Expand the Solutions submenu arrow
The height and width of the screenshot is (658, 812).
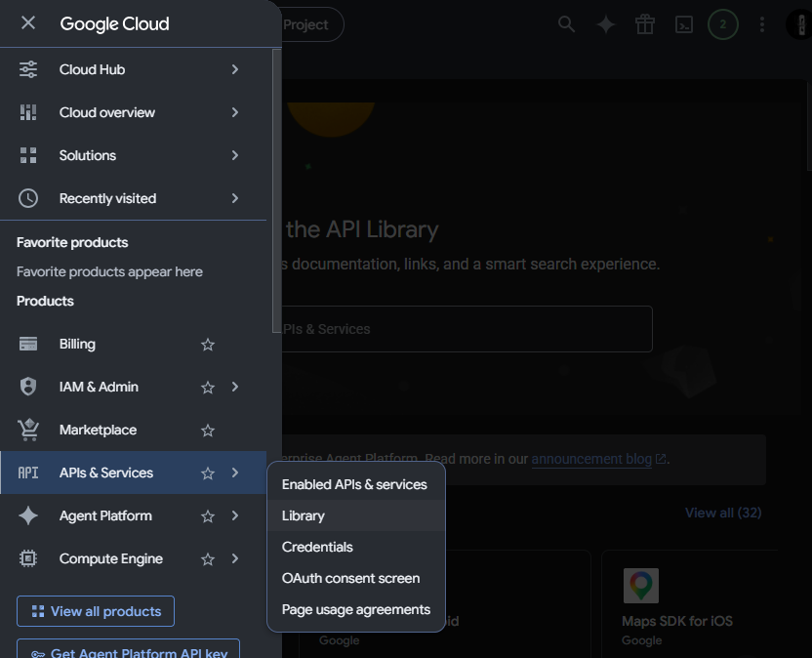coord(235,155)
